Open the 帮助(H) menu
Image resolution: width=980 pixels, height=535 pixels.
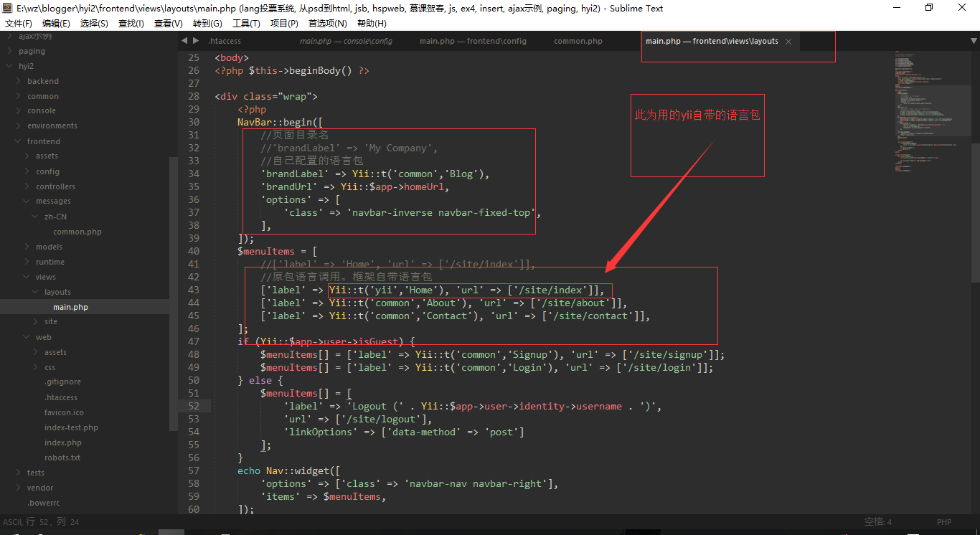(372, 23)
